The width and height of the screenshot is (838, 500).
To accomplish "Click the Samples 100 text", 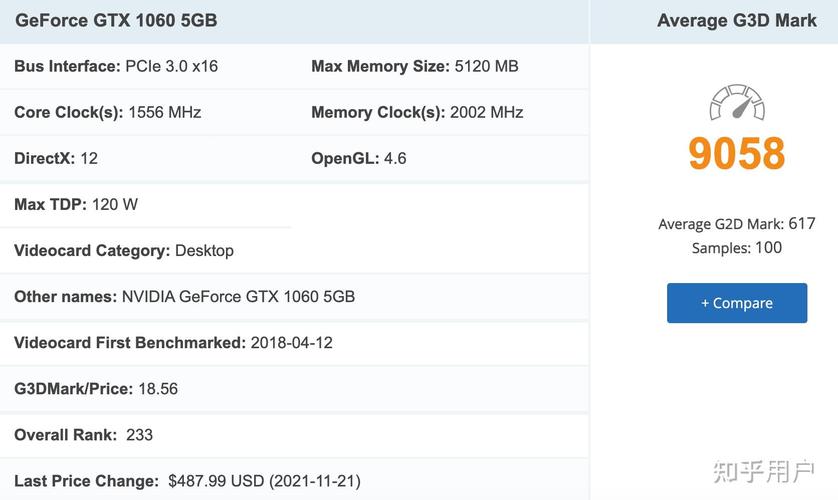I will coord(737,248).
